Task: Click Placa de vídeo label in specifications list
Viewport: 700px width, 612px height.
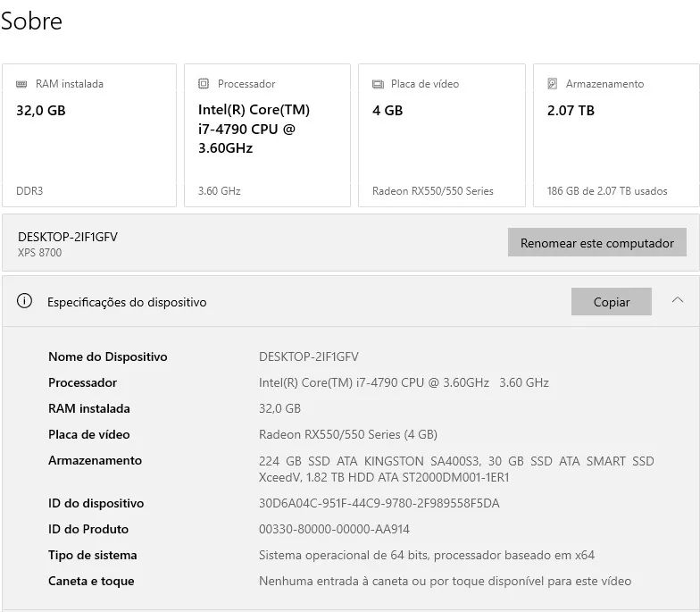Action: [x=89, y=434]
